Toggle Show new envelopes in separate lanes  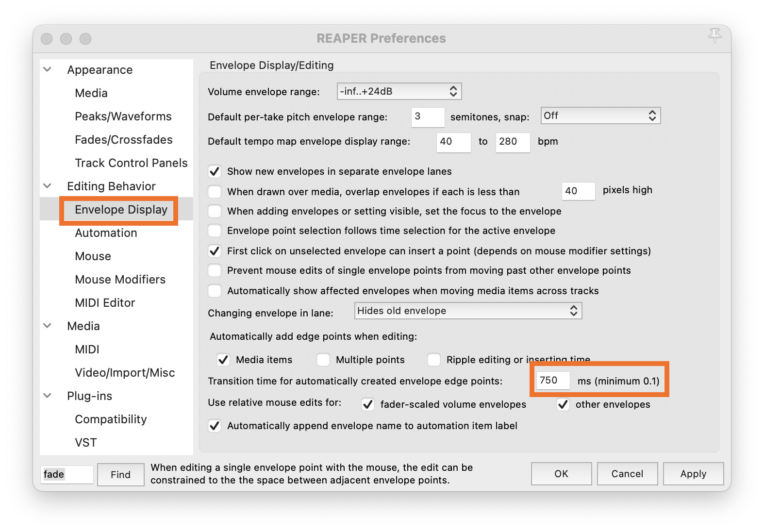(x=215, y=171)
